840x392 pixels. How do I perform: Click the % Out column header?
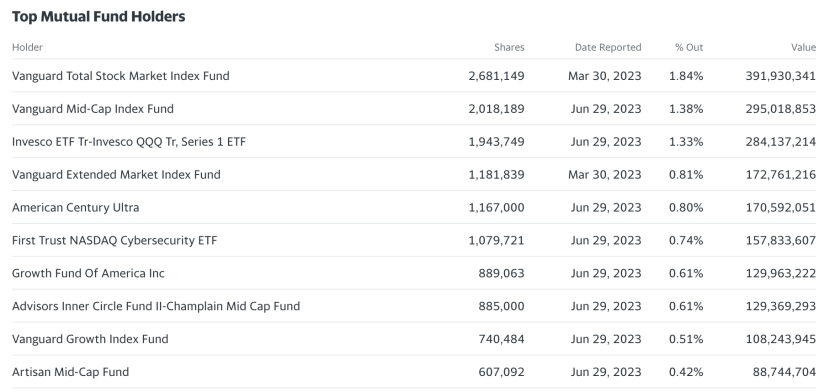(689, 47)
